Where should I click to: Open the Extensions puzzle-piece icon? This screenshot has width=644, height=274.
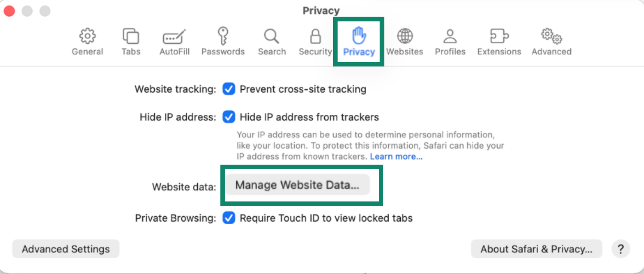pos(499,36)
